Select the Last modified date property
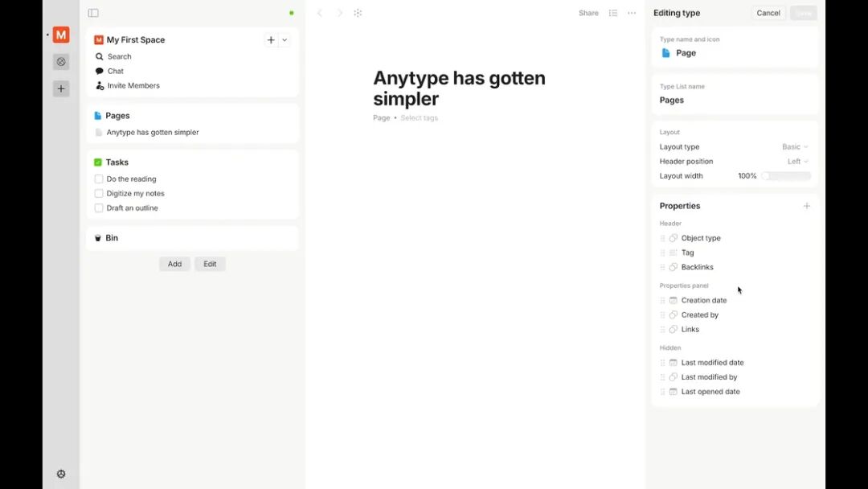 click(x=712, y=362)
